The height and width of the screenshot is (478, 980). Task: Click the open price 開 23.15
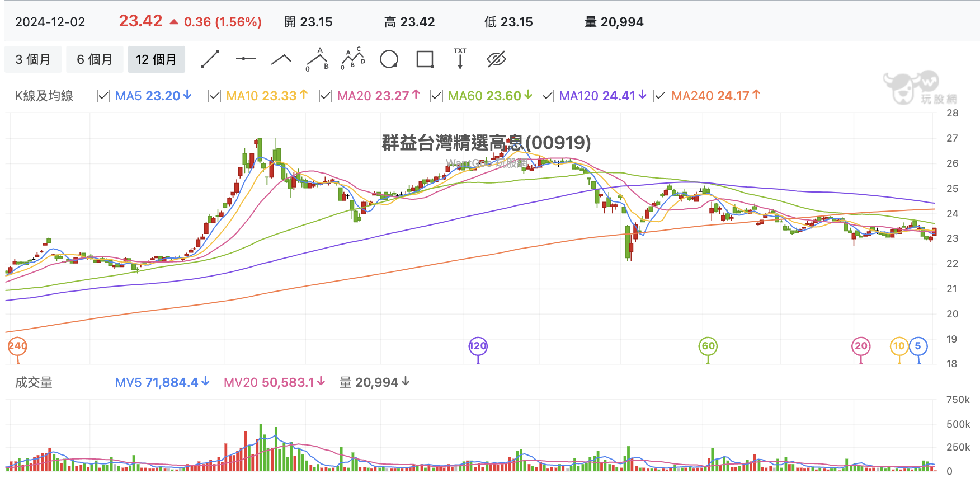308,22
